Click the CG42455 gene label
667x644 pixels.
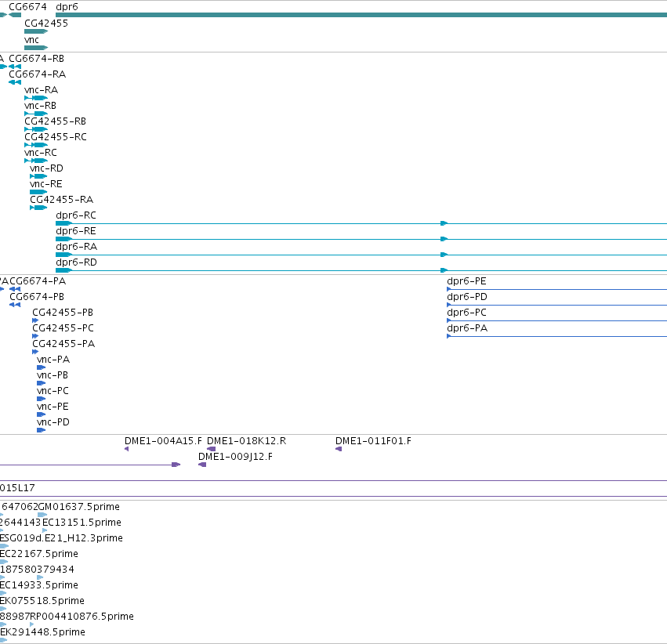[46, 24]
